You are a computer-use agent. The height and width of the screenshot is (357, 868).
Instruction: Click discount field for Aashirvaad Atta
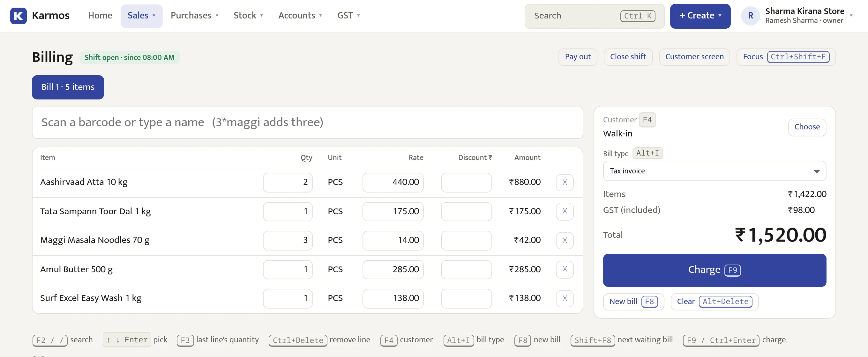click(466, 182)
